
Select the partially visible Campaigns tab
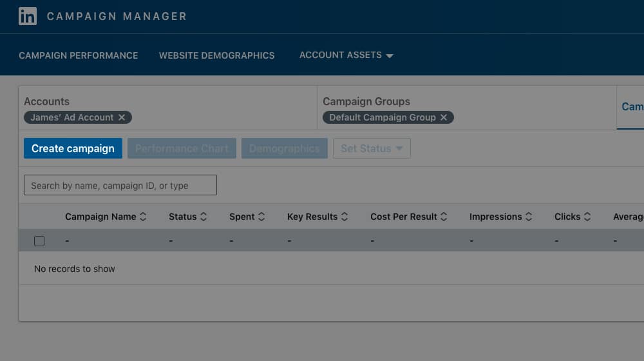[632, 107]
